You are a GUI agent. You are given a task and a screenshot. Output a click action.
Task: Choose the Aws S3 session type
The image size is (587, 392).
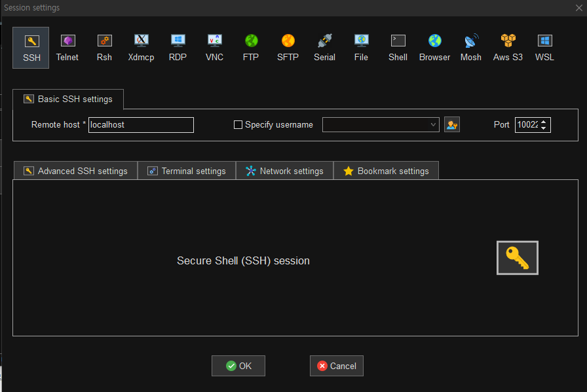click(x=508, y=48)
